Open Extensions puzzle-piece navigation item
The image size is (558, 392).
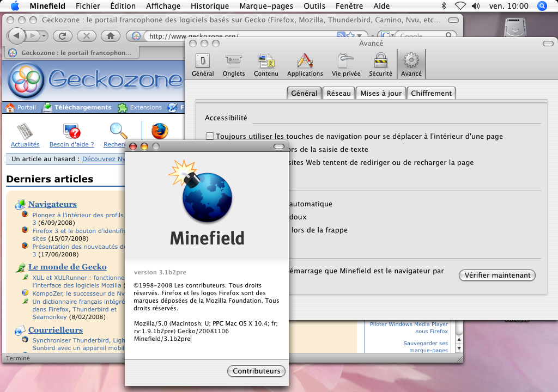point(140,107)
